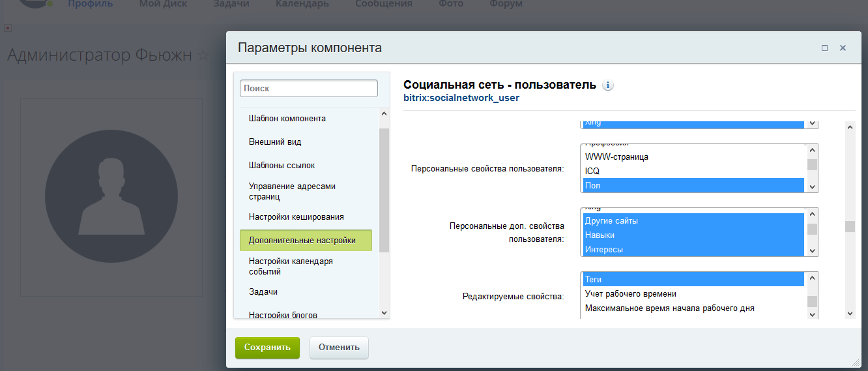The image size is (868, 371).
Task: Select Теги in editable properties list
Action: tap(693, 280)
